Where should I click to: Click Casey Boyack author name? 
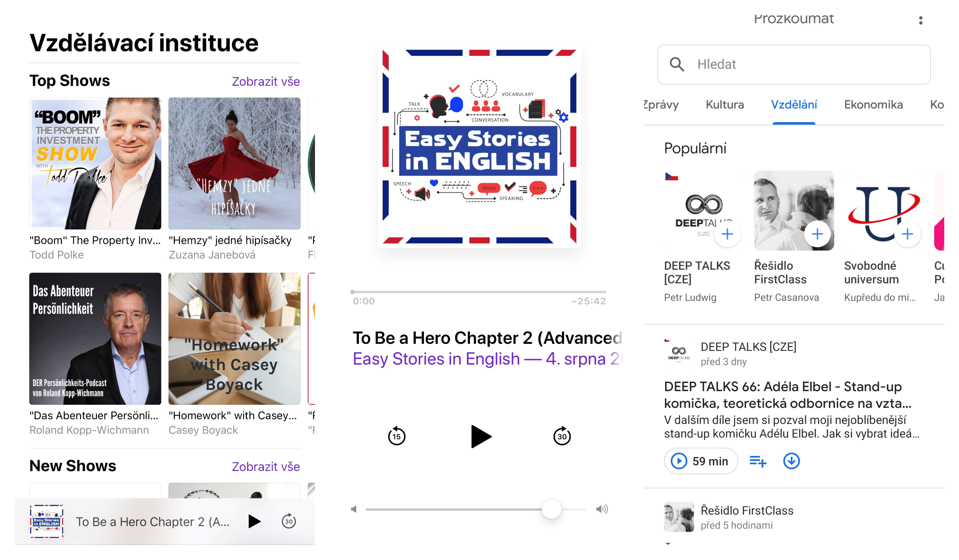click(x=203, y=430)
